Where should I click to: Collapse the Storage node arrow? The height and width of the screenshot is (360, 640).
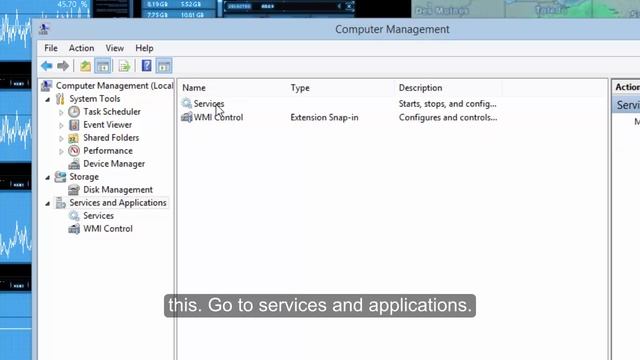tap(48, 178)
